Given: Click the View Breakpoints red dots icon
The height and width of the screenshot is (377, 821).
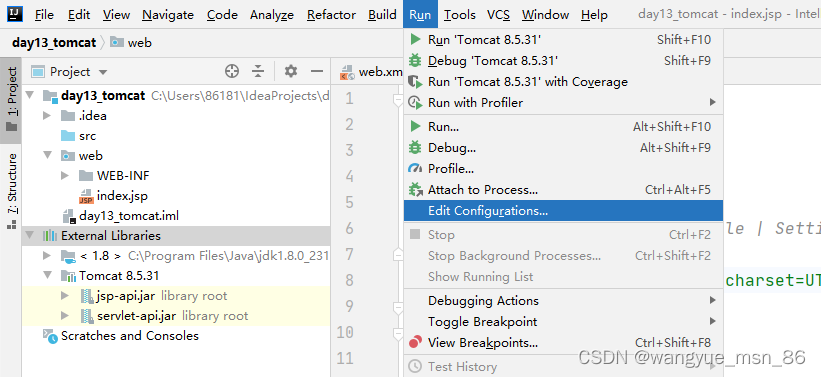Looking at the screenshot, I should [x=415, y=342].
